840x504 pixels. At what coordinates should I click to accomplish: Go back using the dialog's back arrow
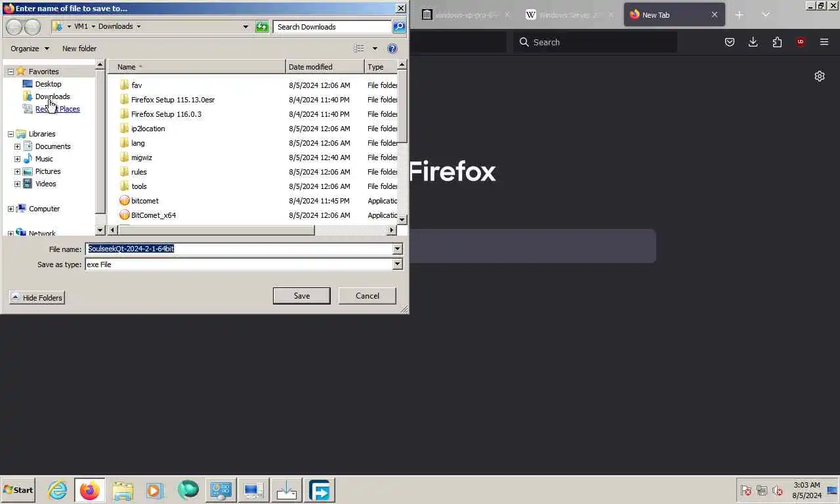14,27
